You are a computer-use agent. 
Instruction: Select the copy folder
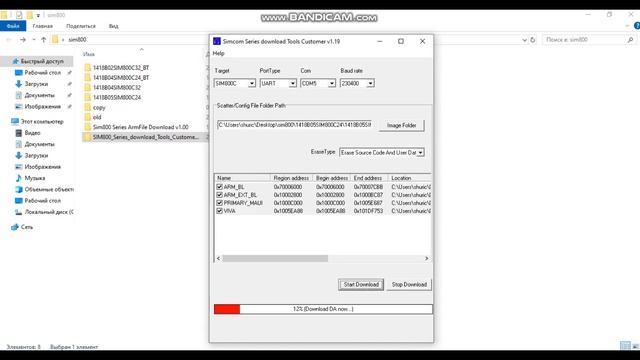99,107
